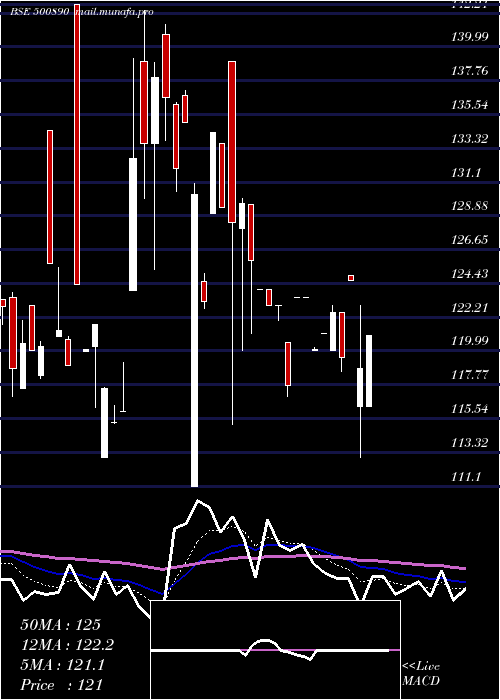This screenshot has height=700, width=500.
Task: Select the 137.76 price axis label
Action: click(x=470, y=71)
